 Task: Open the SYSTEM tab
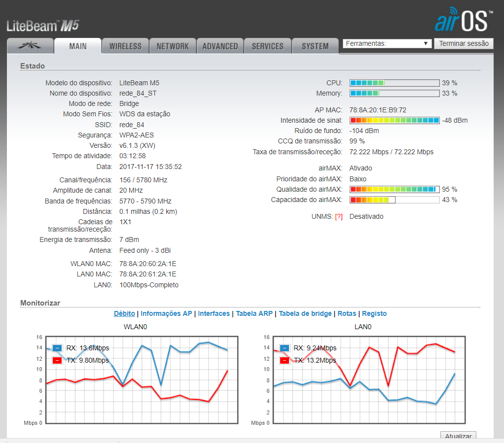[x=315, y=46]
